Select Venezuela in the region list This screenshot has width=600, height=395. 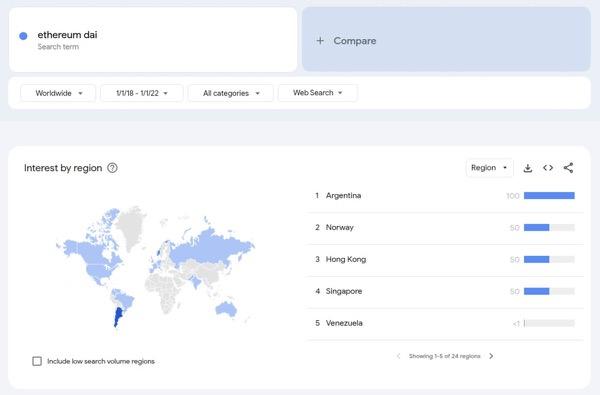[x=445, y=323]
